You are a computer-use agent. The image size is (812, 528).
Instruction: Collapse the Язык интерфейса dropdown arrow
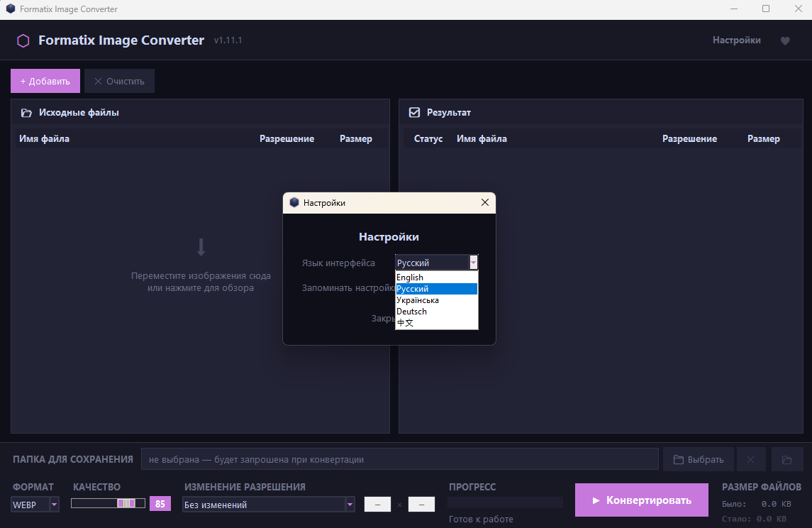pos(473,263)
